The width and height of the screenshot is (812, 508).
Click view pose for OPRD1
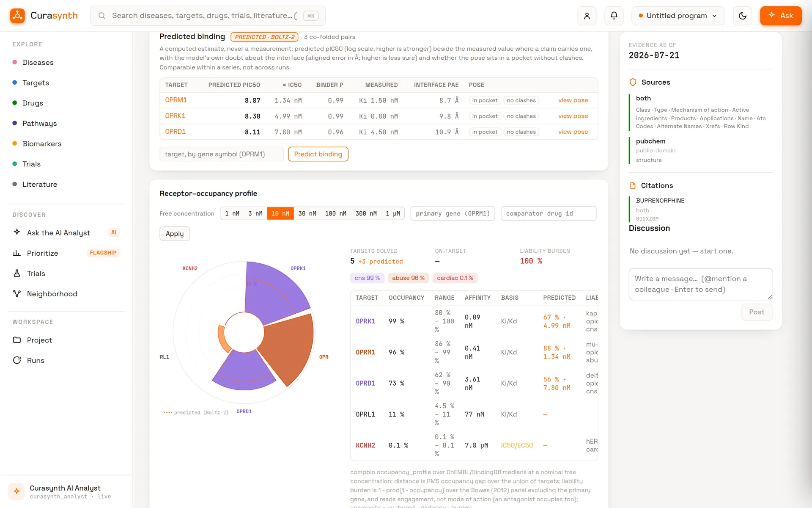pos(573,132)
